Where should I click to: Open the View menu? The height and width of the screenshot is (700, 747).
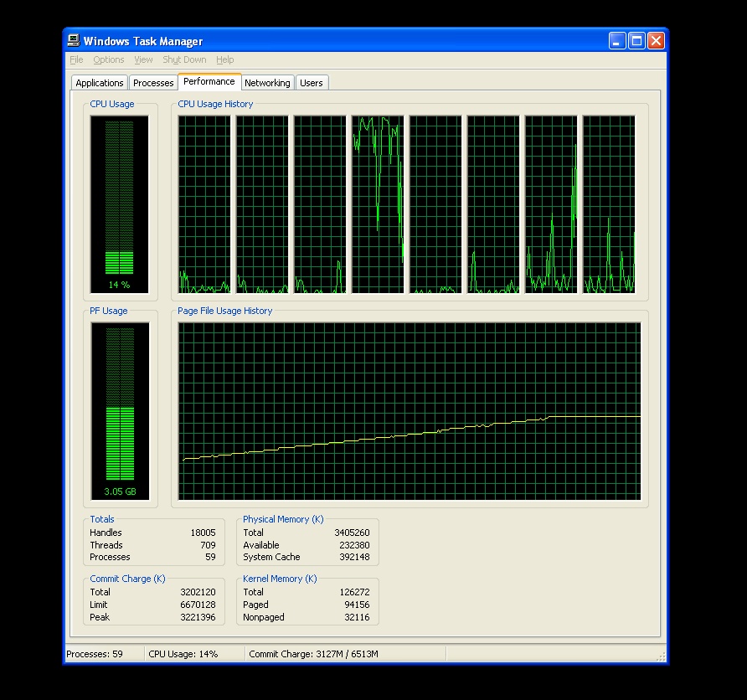click(143, 59)
